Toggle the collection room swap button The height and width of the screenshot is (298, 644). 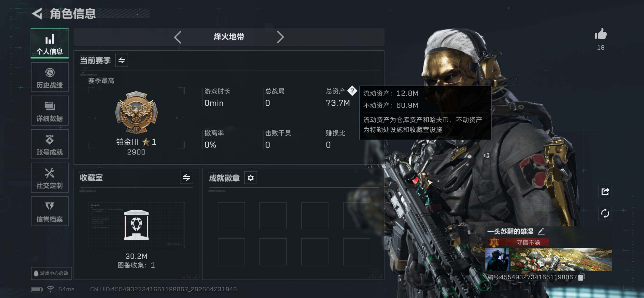pos(186,178)
